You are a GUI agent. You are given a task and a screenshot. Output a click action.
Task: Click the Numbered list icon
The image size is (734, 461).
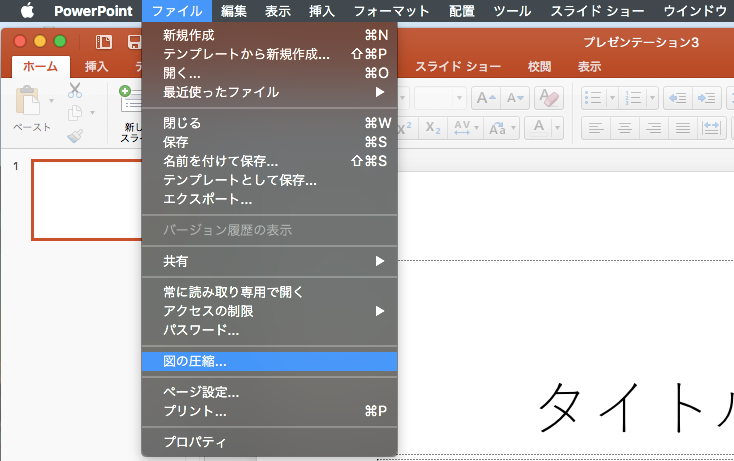[633, 98]
